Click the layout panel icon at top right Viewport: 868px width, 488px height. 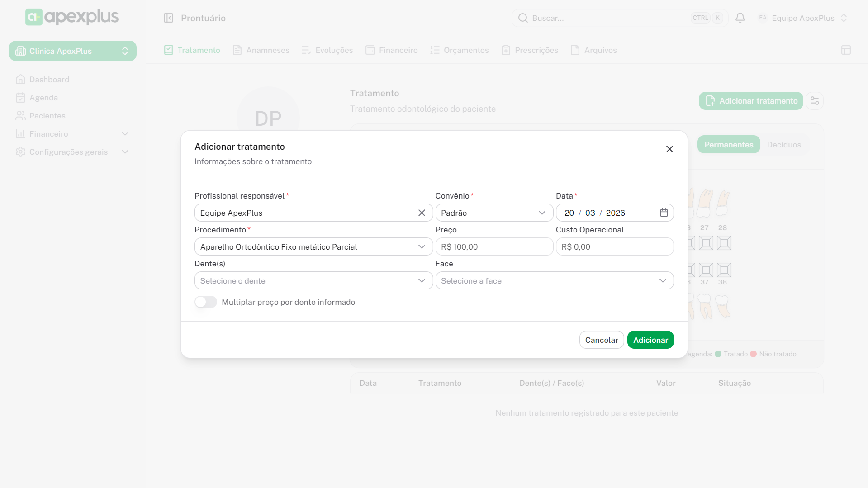coord(846,50)
